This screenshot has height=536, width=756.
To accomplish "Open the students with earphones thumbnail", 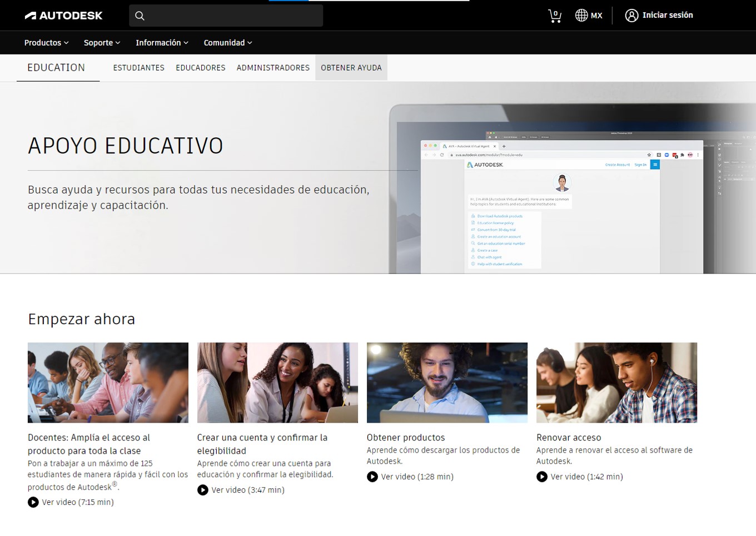I will tap(616, 383).
